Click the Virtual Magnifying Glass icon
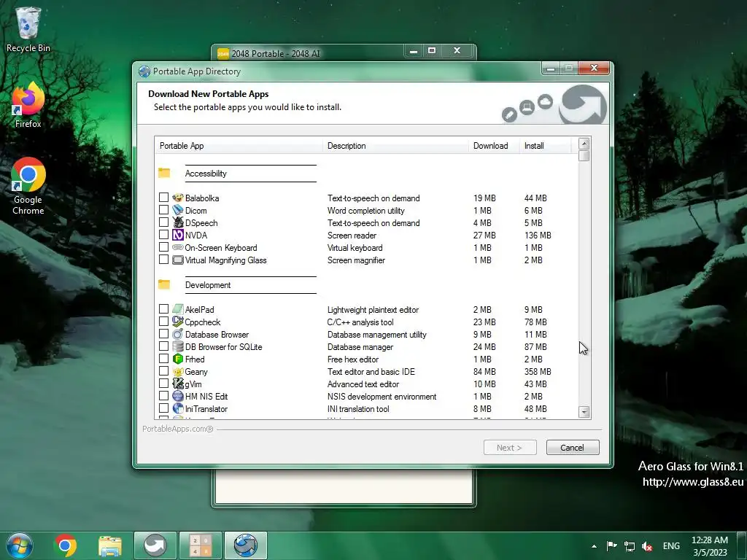747x560 pixels. 178,260
